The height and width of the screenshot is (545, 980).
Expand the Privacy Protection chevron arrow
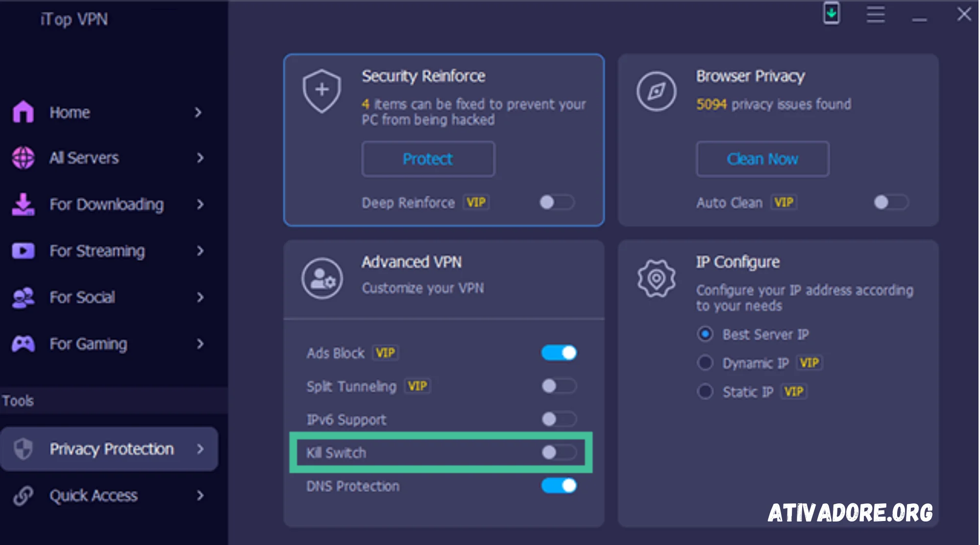click(x=199, y=449)
